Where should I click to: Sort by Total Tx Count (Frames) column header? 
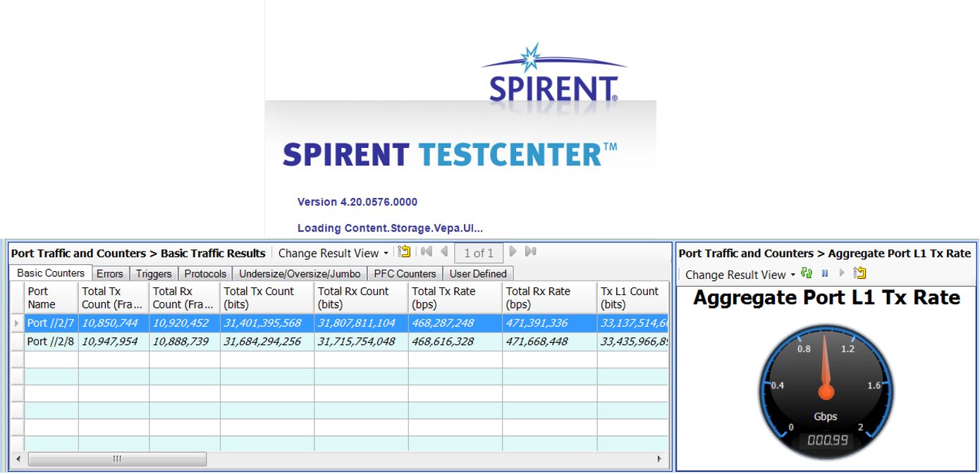(x=114, y=297)
